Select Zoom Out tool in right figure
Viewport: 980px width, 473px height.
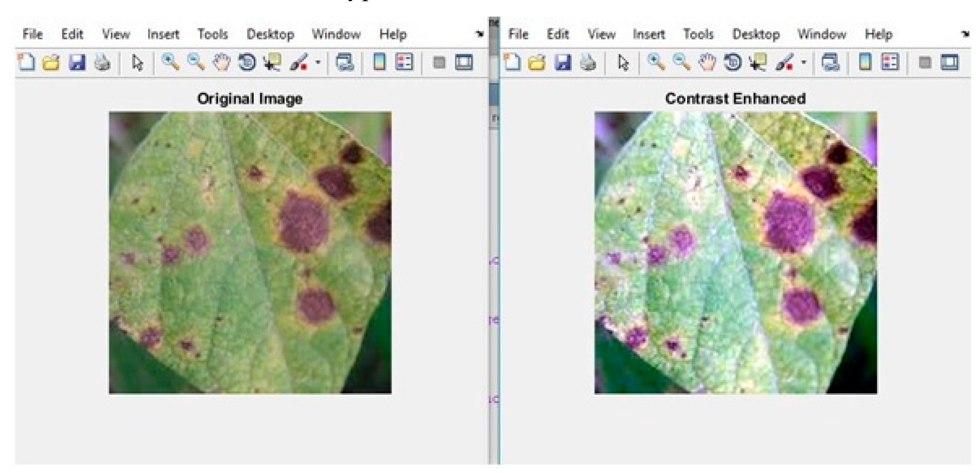(x=681, y=62)
